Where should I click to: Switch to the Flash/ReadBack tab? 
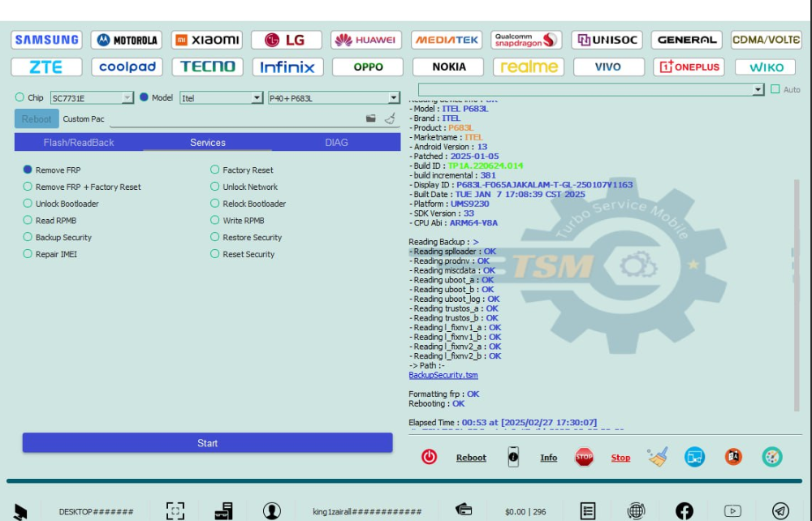pyautogui.click(x=79, y=143)
